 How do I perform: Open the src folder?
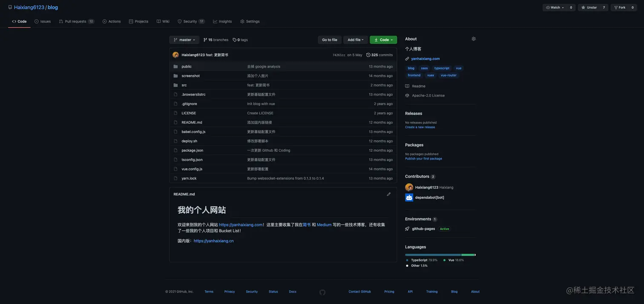pos(184,85)
